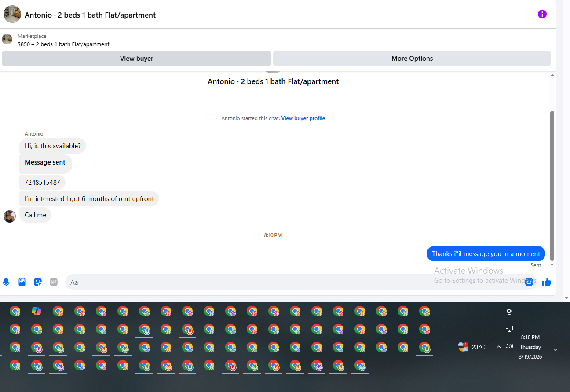This screenshot has height=392, width=570.
Task: Open the GIF picker
Action: (x=54, y=282)
